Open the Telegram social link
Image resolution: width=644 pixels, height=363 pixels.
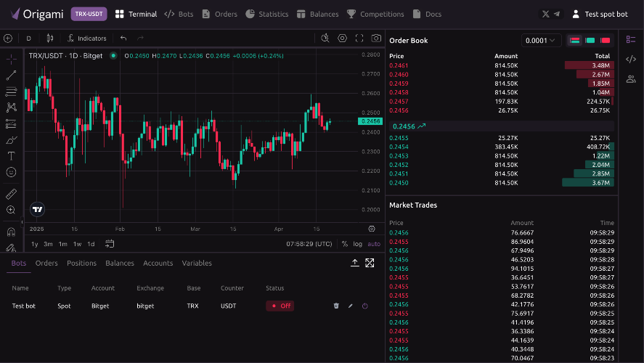tap(557, 14)
